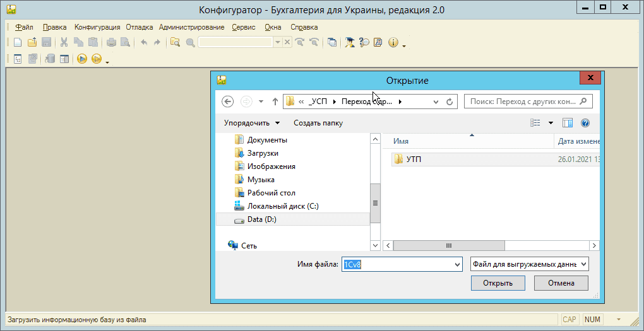Click the Paste clipboard icon
The width and height of the screenshot is (644, 331).
[x=93, y=42]
